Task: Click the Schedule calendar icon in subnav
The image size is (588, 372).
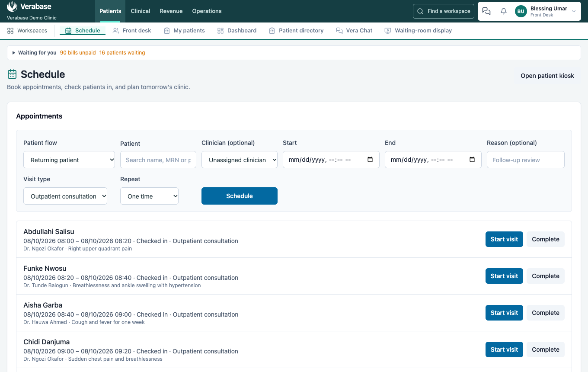Action: pyautogui.click(x=68, y=31)
